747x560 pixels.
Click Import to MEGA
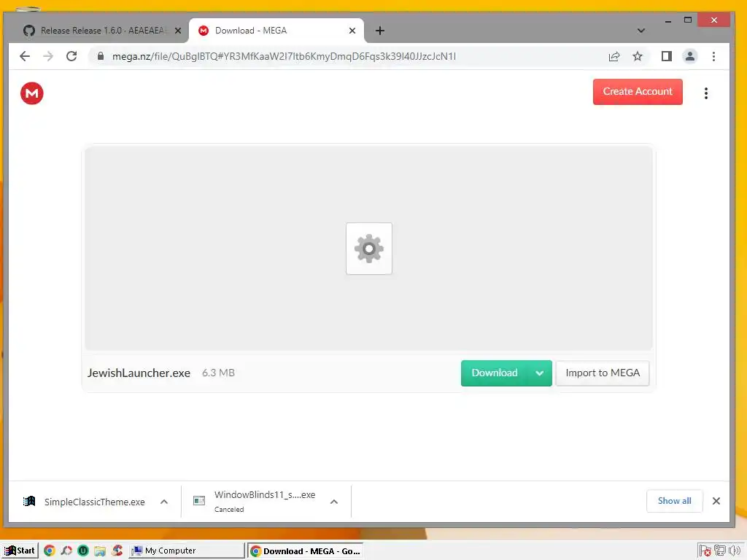click(x=603, y=373)
